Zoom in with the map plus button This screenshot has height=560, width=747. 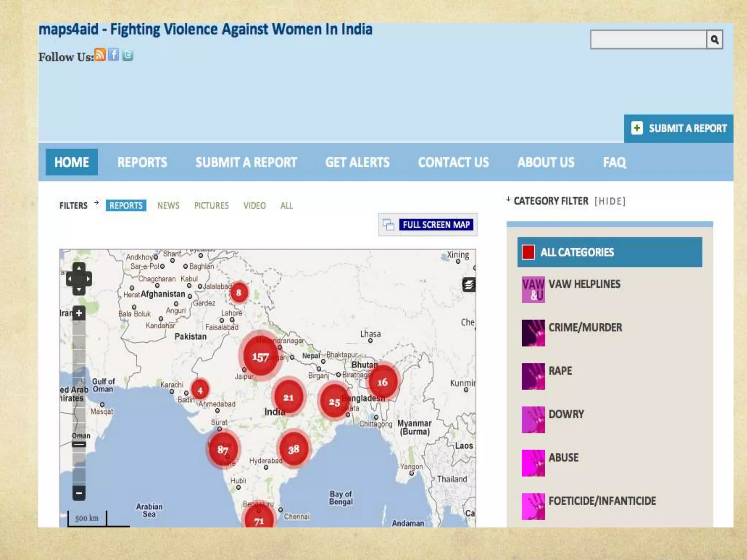coord(79,313)
